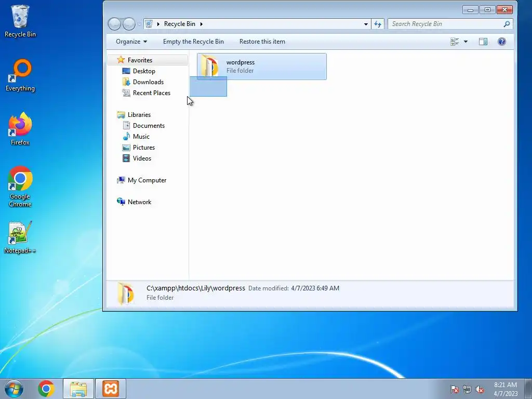Click the Forward navigation button

click(129, 24)
